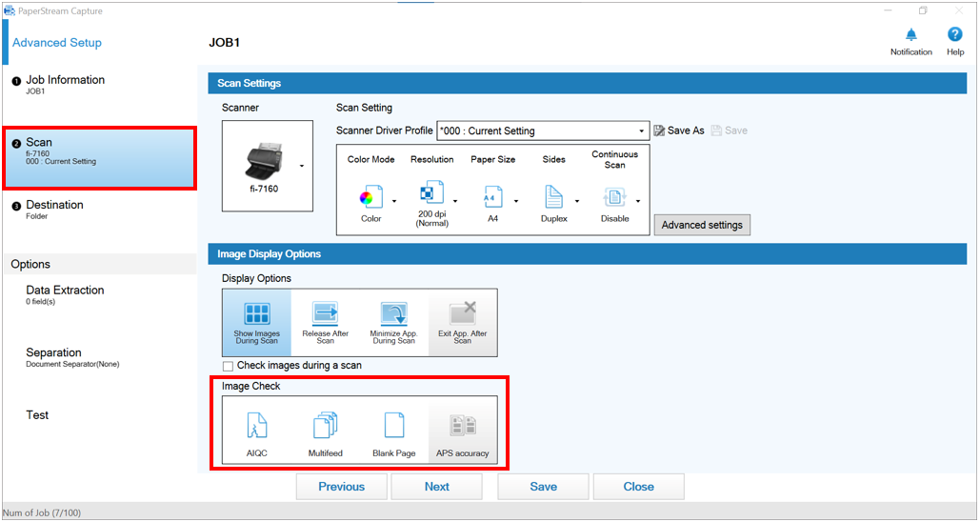Screen dimensions: 980x522
Task: Expand the Continuous Scan dropdown arrow
Action: (638, 201)
